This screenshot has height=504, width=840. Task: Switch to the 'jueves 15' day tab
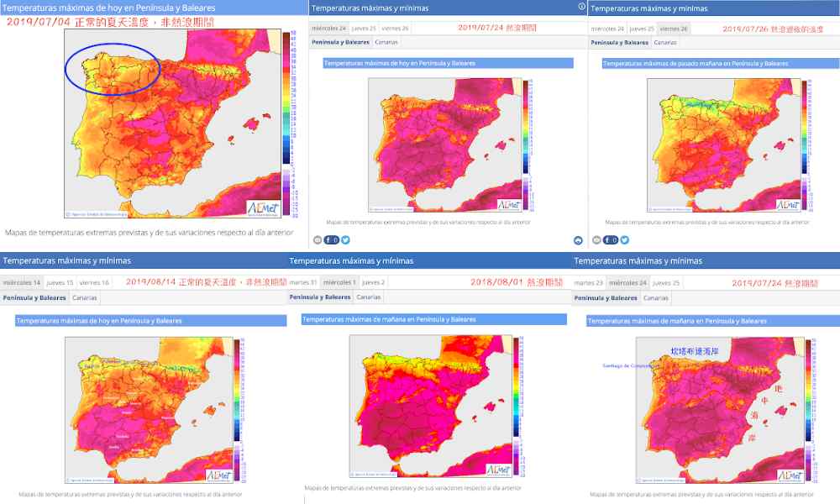(60, 282)
